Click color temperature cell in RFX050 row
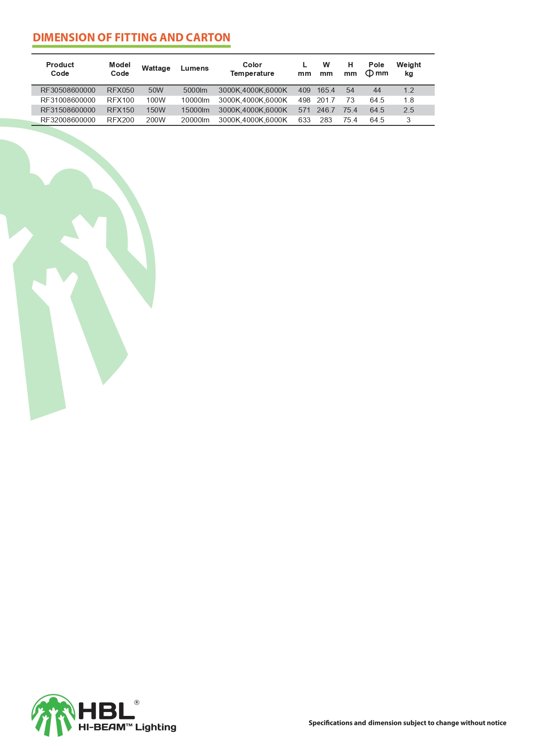The width and height of the screenshot is (535, 756). coord(253,90)
